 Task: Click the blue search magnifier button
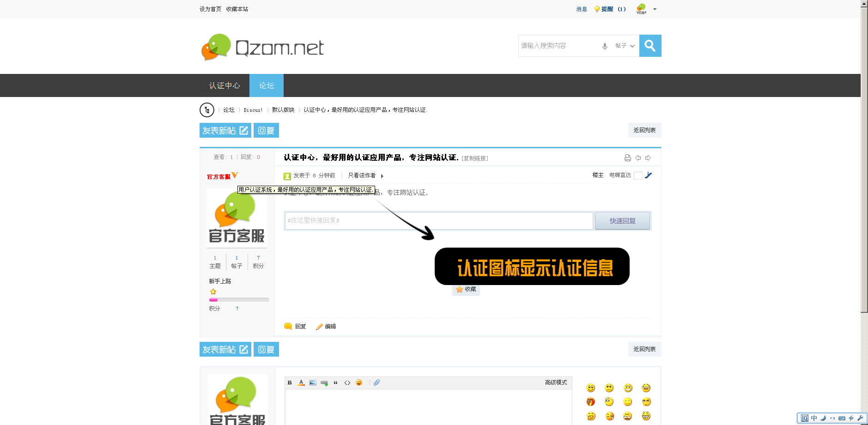coord(650,46)
